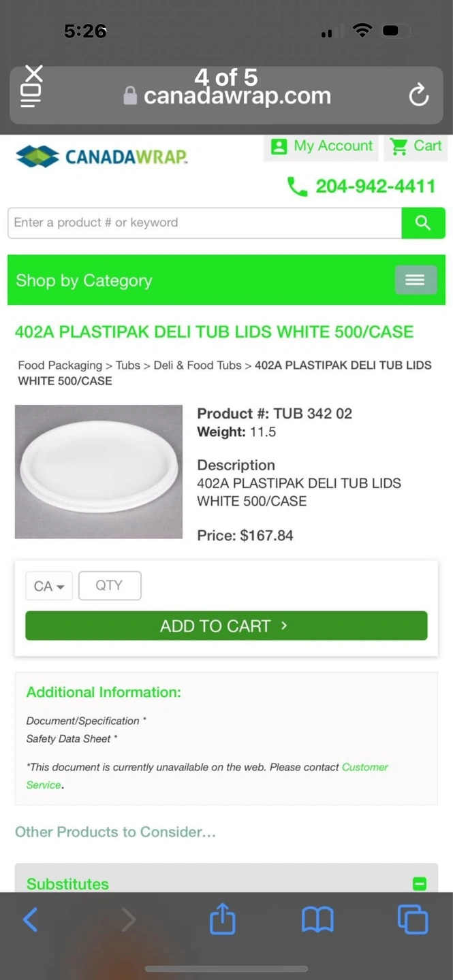Go back with the left arrow icon
Image resolution: width=453 pixels, height=980 pixels.
click(31, 919)
